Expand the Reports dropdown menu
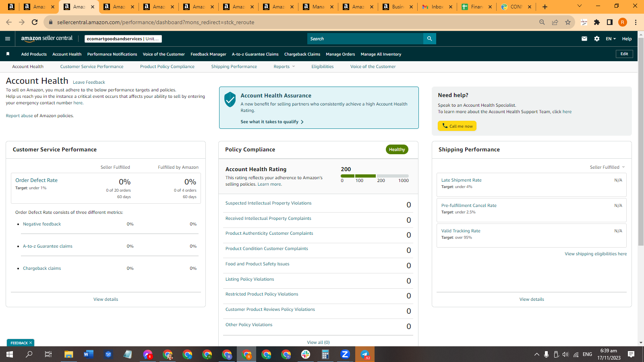This screenshot has height=362, width=644. pyautogui.click(x=284, y=66)
